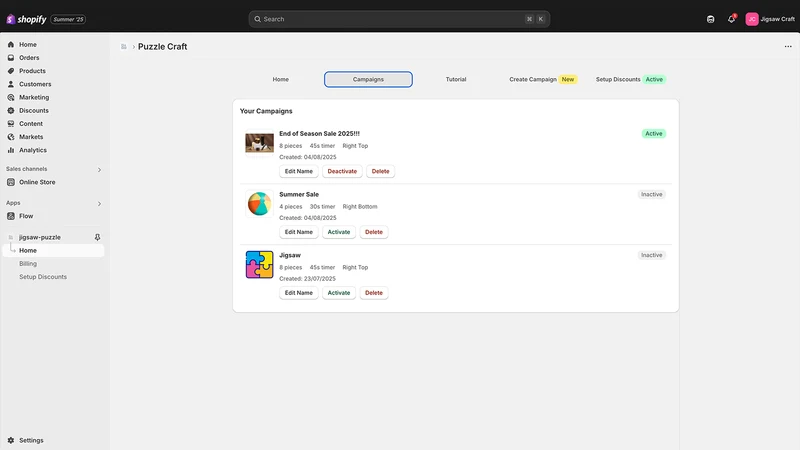Image resolution: width=800 pixels, height=450 pixels.
Task: Click "30s timer" text in Summer Sale
Action: (322, 207)
